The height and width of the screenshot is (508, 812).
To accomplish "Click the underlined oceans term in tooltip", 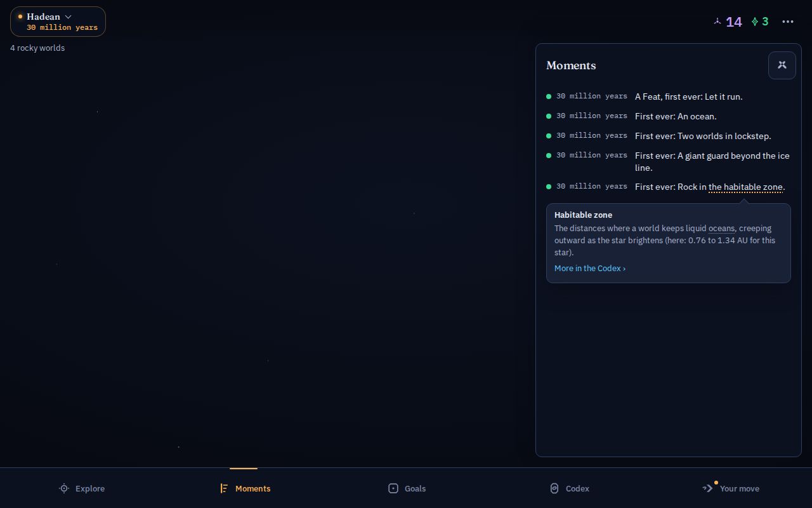I will pyautogui.click(x=721, y=228).
